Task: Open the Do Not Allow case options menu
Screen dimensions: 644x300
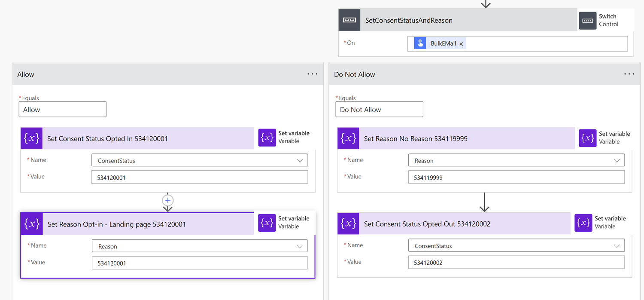Action: (x=629, y=73)
